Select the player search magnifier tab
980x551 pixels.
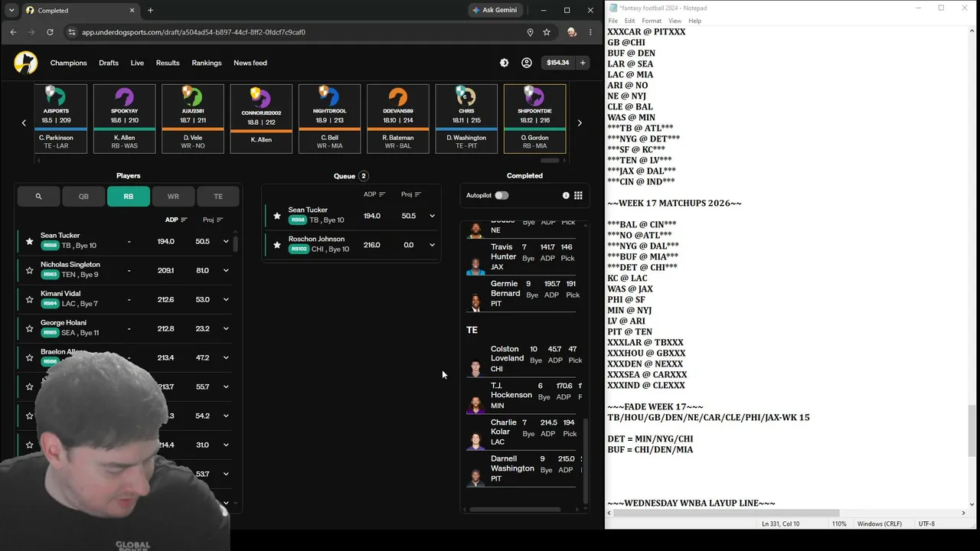(38, 197)
